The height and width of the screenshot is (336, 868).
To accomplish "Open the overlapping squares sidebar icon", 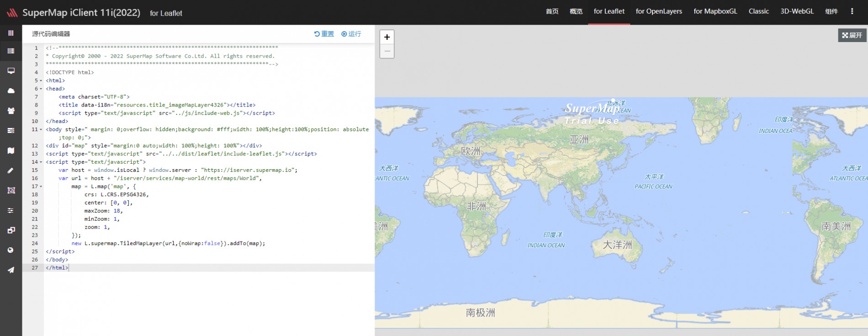I will [11, 230].
